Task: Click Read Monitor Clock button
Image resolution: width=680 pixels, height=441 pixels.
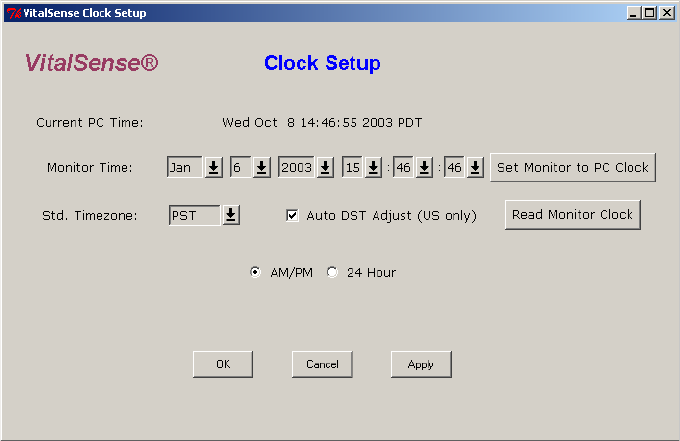Action: (x=572, y=215)
